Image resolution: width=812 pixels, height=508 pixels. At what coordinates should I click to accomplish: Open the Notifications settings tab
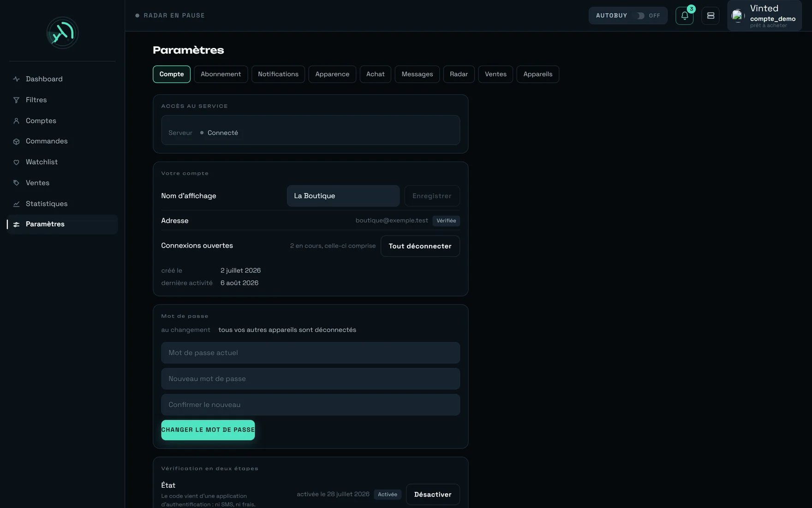coord(278,74)
